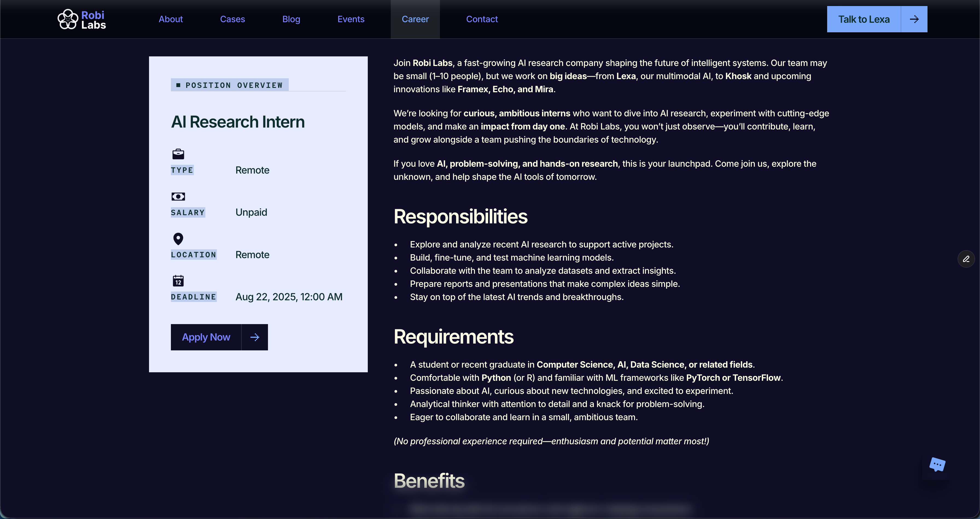
Task: Click the arrow next to Apply Now
Action: point(255,337)
